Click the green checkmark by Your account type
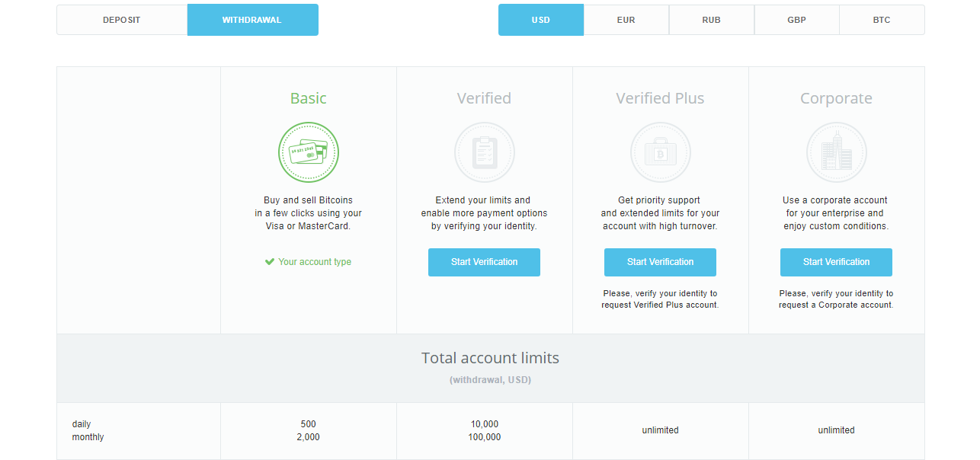Screen dimensions: 980x460 270,261
